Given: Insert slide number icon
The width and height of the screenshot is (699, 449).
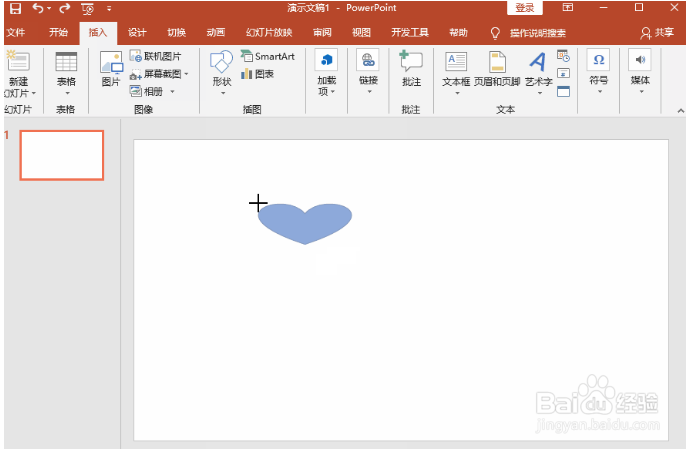Looking at the screenshot, I should pos(563,74).
